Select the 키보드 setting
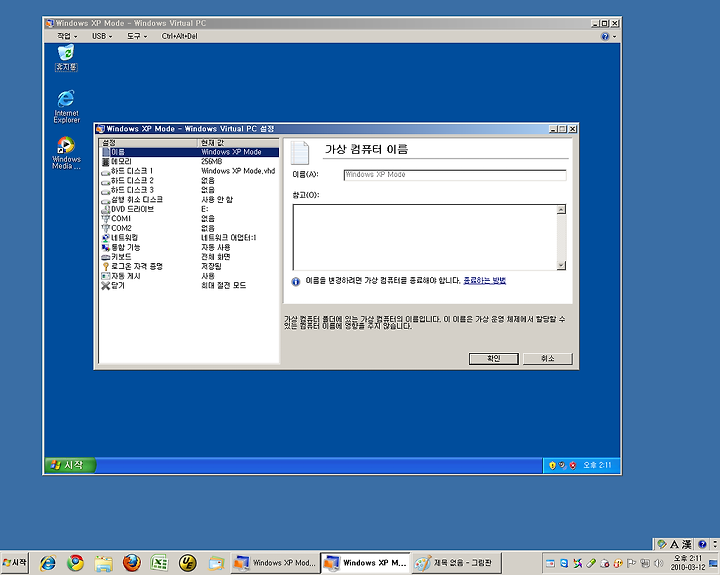The height and width of the screenshot is (575, 720). (x=189, y=257)
